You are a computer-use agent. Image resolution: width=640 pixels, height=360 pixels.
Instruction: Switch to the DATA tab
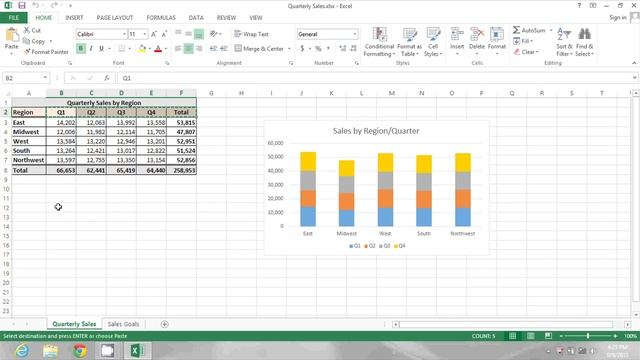(x=196, y=18)
